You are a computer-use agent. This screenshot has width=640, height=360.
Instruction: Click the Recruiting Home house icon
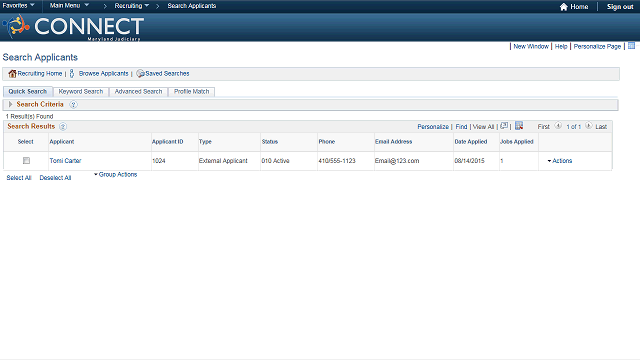click(12, 73)
